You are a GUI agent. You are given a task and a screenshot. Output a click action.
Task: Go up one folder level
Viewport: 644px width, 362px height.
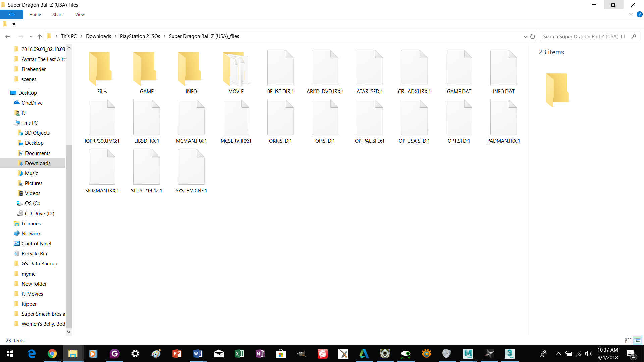coord(40,36)
